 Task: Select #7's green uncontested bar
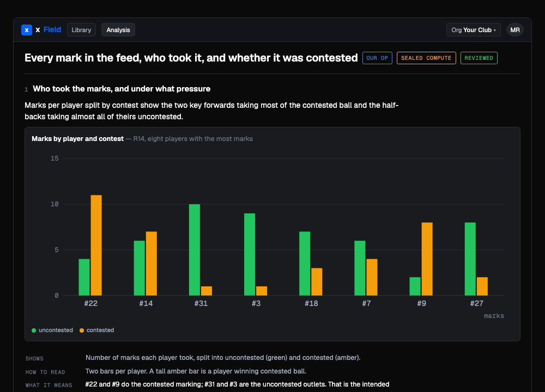pyautogui.click(x=360, y=268)
